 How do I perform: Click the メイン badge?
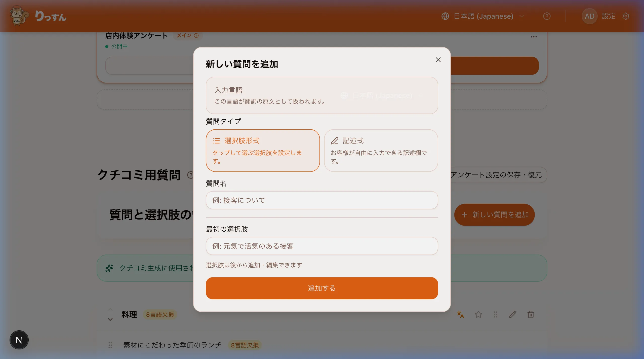187,35
